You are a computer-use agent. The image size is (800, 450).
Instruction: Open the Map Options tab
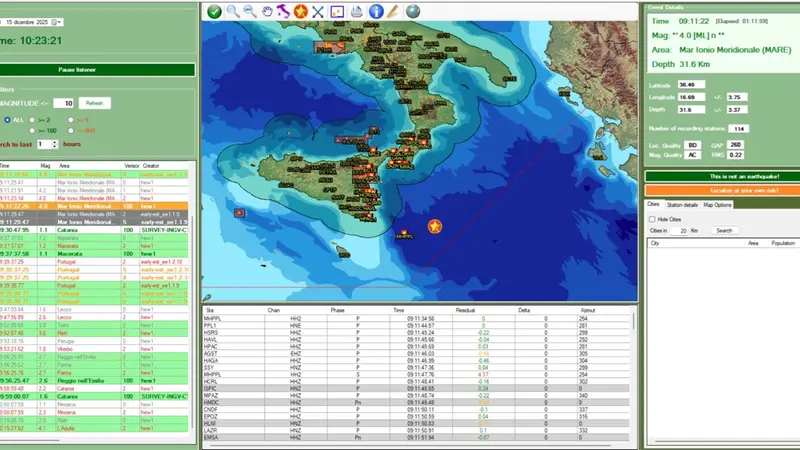[717, 205]
